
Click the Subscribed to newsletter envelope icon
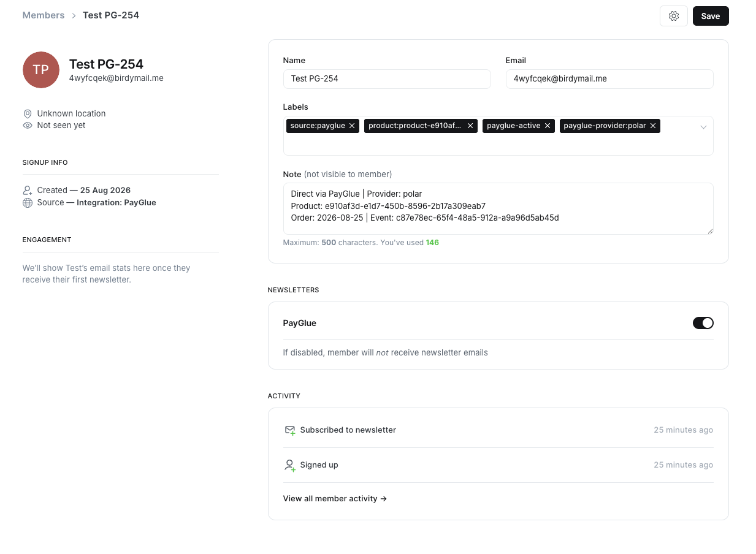(x=290, y=430)
